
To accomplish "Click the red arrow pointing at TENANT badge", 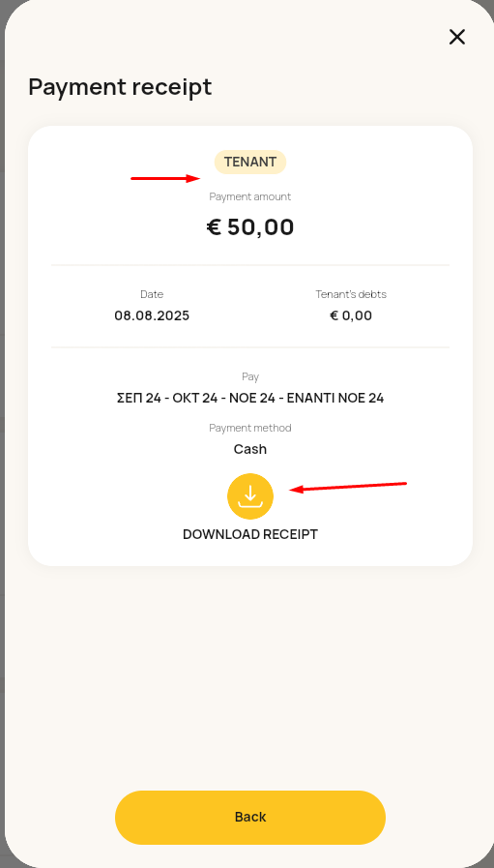I will tap(165, 178).
